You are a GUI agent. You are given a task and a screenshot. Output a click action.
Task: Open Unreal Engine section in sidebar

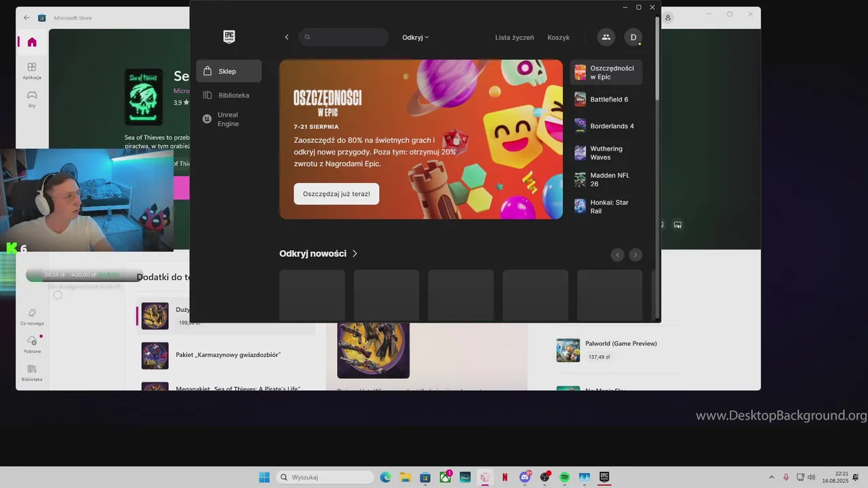(x=229, y=119)
